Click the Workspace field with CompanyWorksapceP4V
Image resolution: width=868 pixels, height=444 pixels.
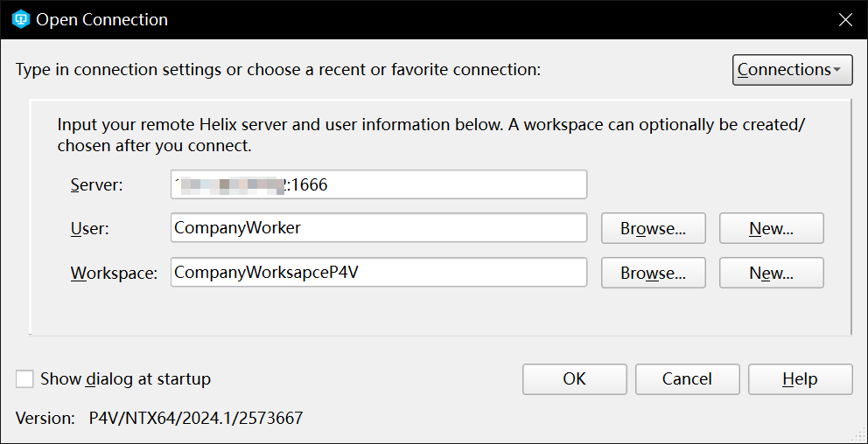click(x=379, y=272)
